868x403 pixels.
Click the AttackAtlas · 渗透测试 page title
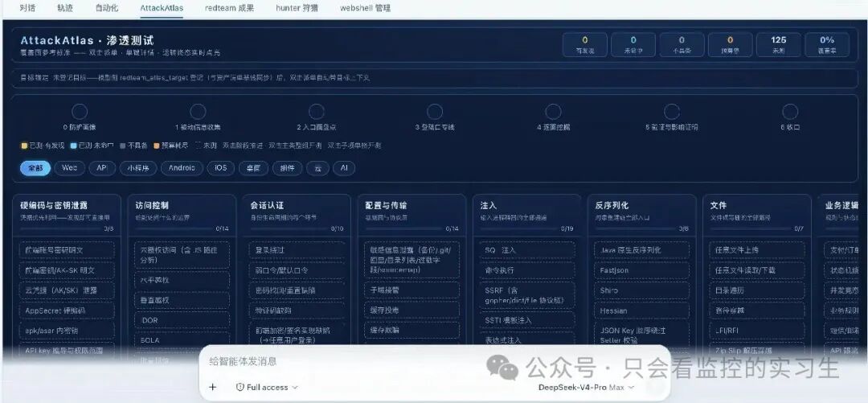(x=87, y=40)
